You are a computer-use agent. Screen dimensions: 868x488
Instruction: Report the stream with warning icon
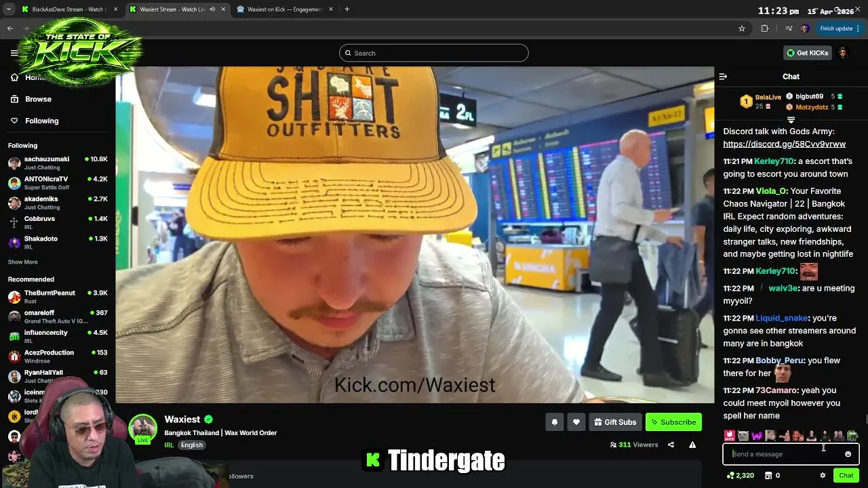click(x=692, y=445)
